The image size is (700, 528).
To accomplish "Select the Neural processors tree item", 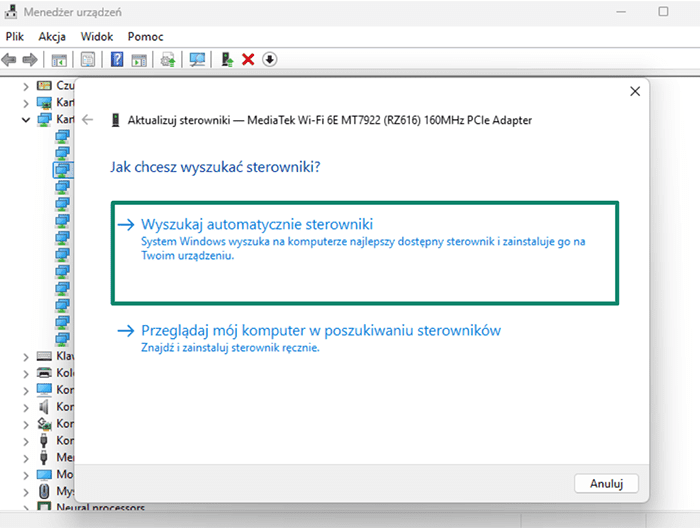I will [x=100, y=507].
